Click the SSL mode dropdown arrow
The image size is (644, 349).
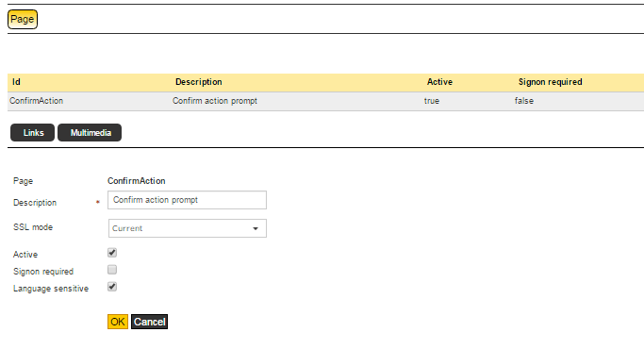(256, 228)
